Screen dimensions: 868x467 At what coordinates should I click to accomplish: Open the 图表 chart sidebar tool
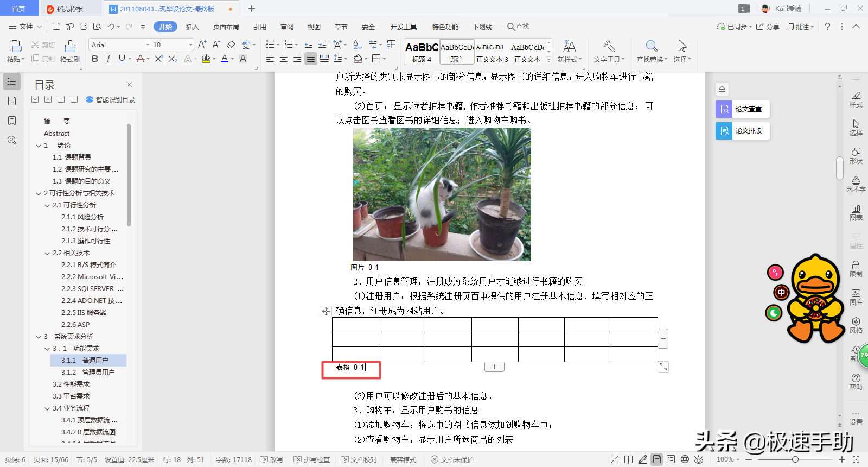[x=856, y=212]
